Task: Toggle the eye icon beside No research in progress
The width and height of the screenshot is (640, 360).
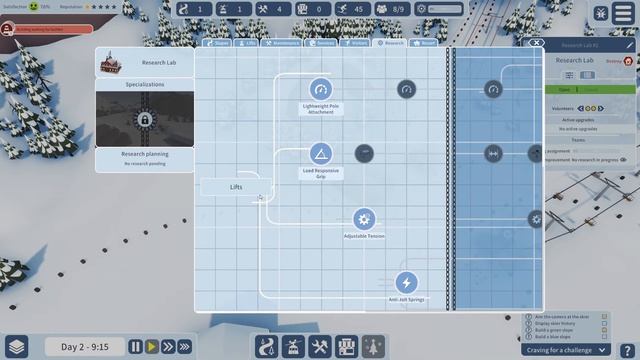Action: (623, 160)
